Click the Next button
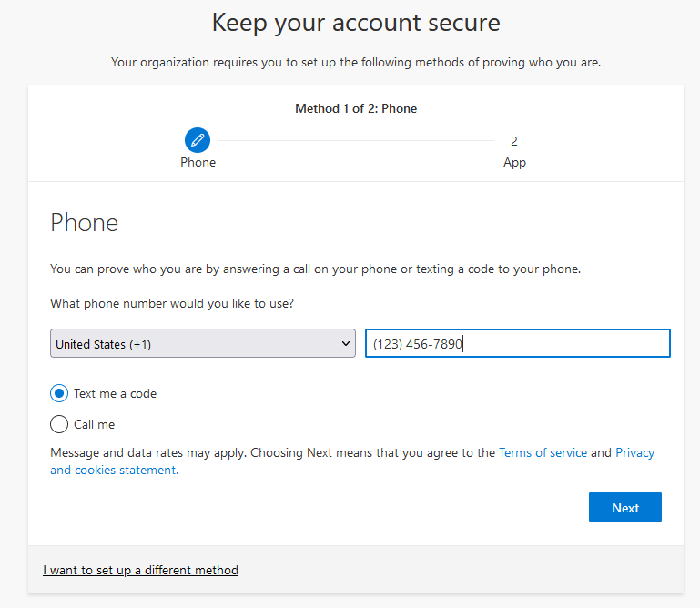Screen dimensions: 700x608 (625, 507)
